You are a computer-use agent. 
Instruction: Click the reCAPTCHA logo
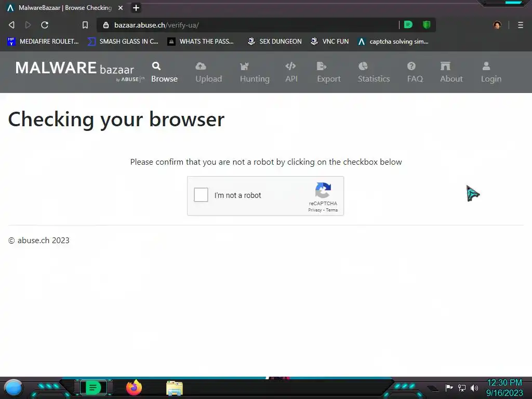(x=323, y=190)
